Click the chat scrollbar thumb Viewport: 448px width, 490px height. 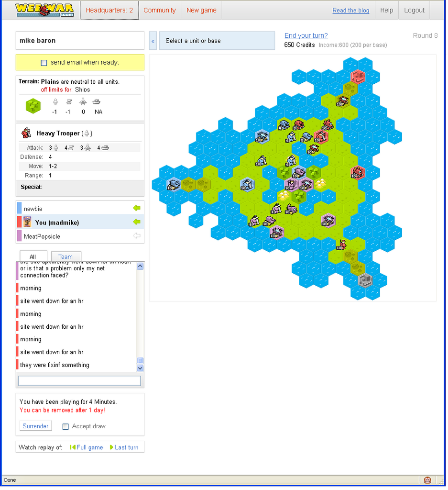[x=140, y=361]
